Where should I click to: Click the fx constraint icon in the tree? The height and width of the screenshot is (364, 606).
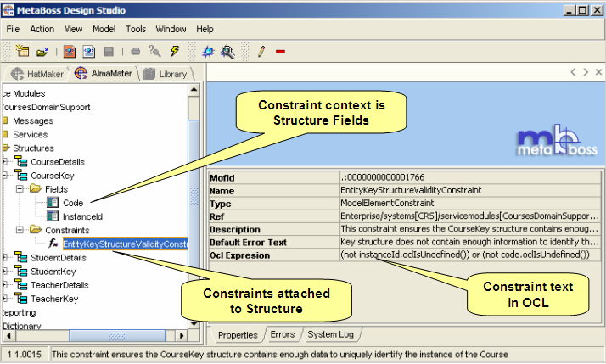[53, 244]
